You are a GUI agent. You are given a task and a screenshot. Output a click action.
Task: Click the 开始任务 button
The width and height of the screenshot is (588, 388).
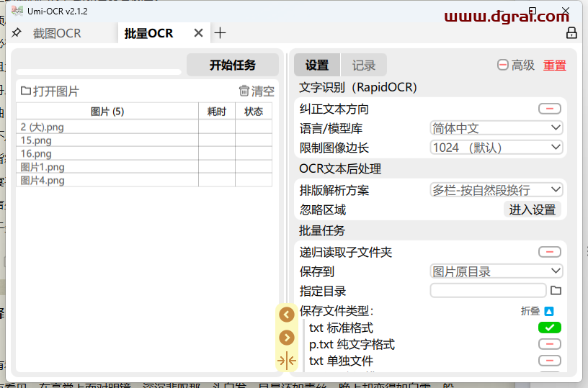point(233,65)
